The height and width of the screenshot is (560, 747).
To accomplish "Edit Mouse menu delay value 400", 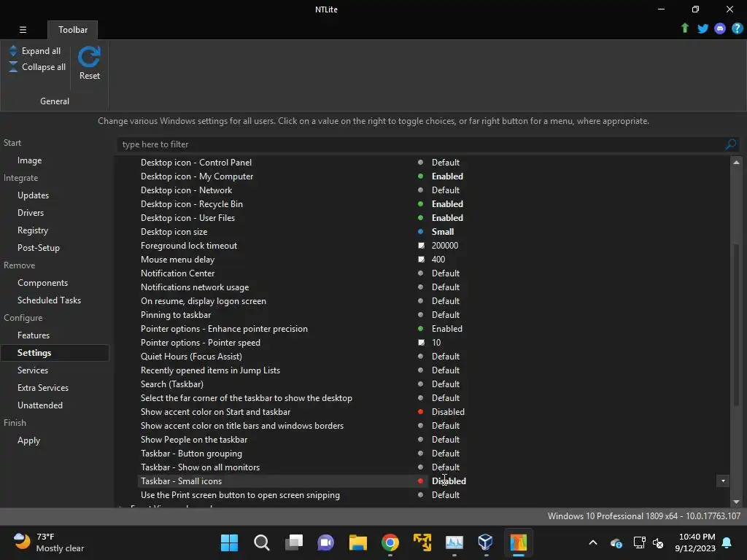I will [x=438, y=260].
